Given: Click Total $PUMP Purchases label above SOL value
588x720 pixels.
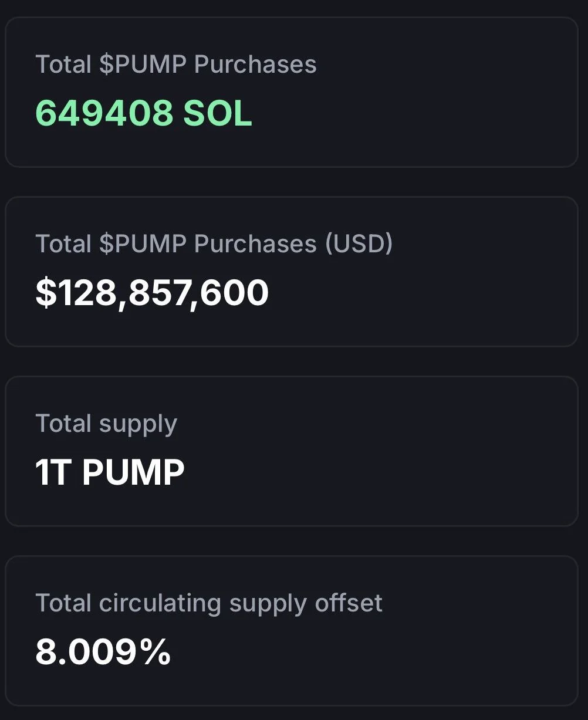Looking at the screenshot, I should [x=176, y=64].
